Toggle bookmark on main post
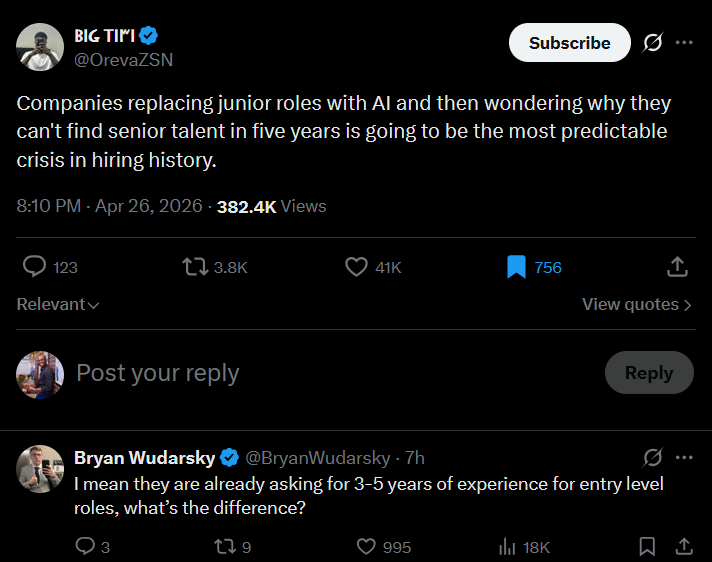712x562 pixels. [x=516, y=267]
